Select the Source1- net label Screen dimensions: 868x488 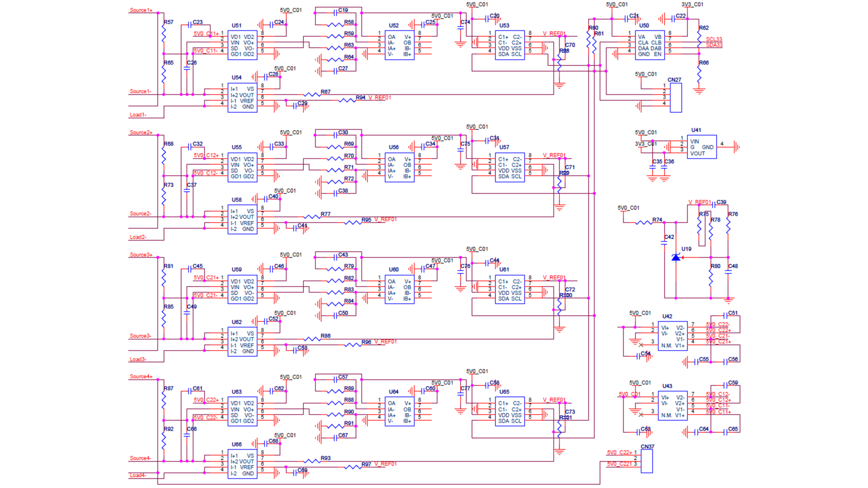[140, 92]
